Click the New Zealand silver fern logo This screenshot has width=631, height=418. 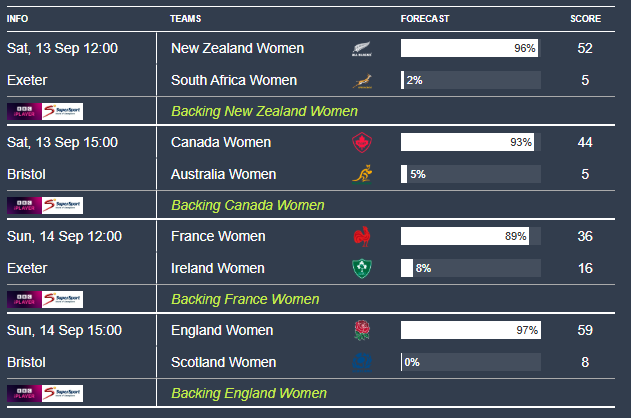[x=362, y=49]
